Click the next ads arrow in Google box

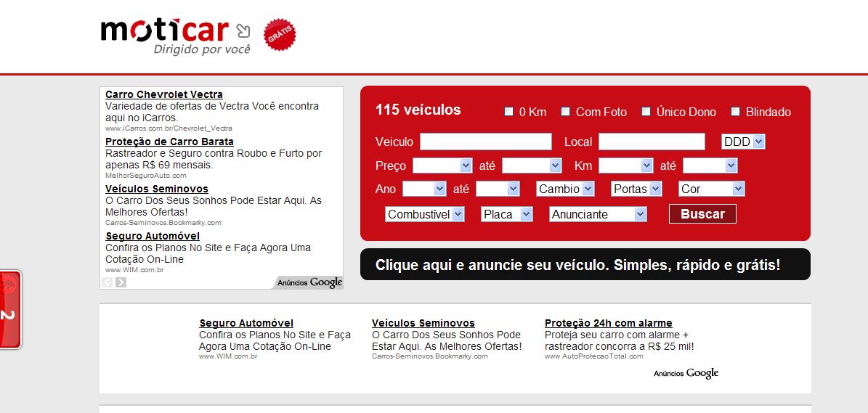[121, 282]
